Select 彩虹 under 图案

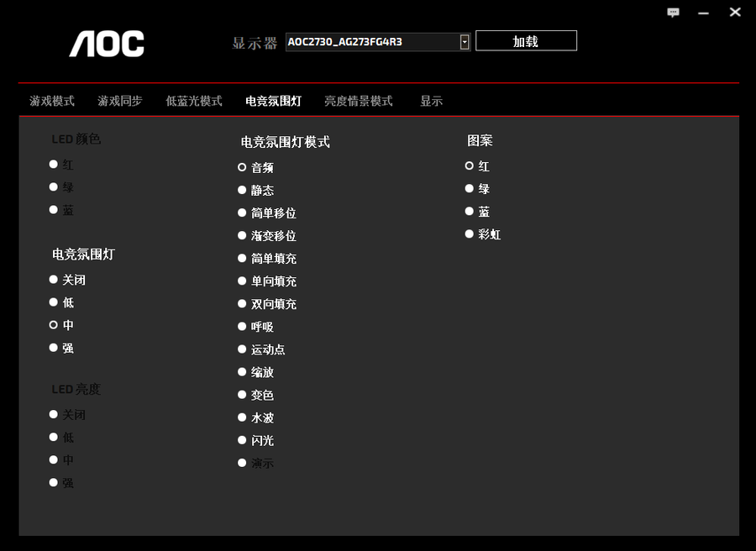pos(469,234)
